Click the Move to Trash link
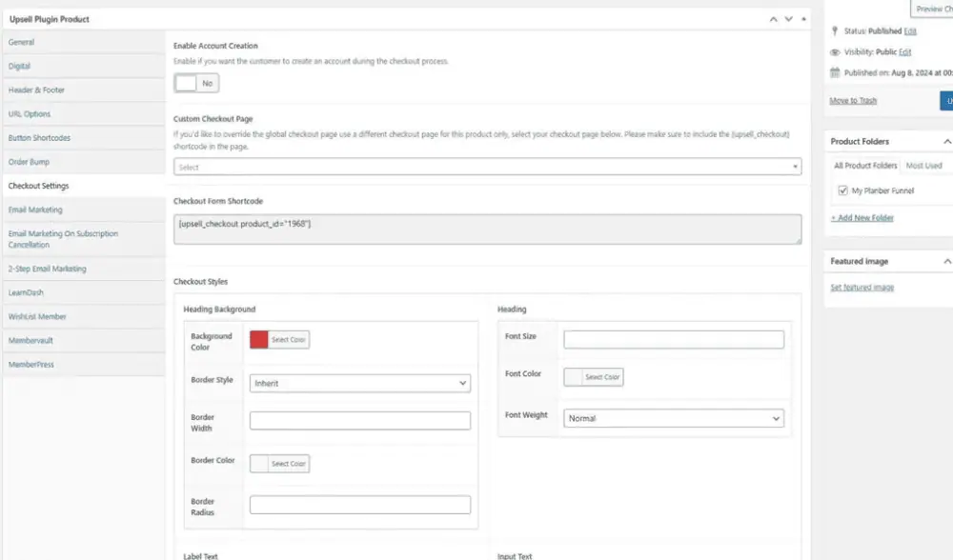Image resolution: width=953 pixels, height=560 pixels. [x=853, y=101]
